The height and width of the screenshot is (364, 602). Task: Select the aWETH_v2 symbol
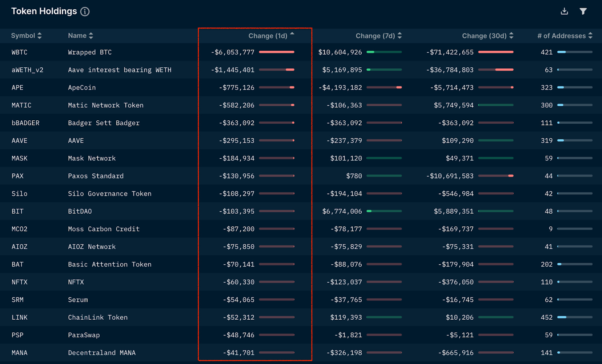(27, 70)
